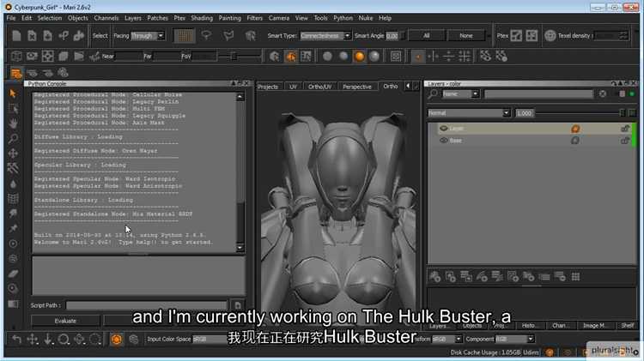The height and width of the screenshot is (361, 644).
Task: Toggle lock on the top layer
Action: (625, 129)
